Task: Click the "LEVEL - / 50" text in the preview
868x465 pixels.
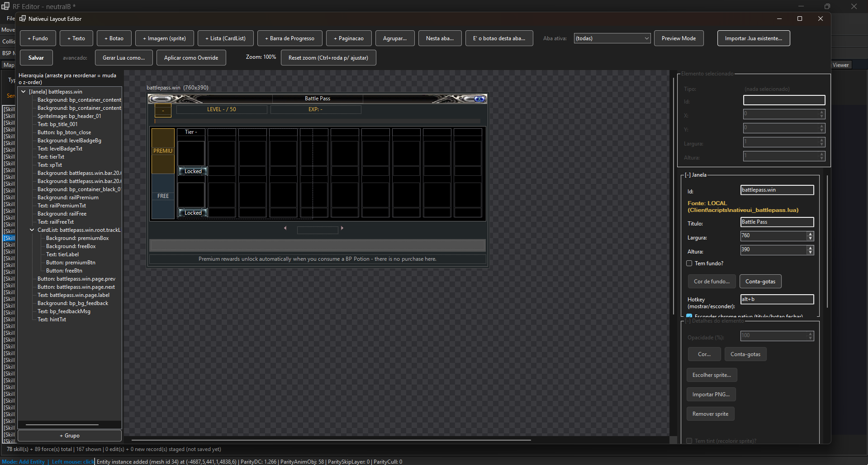Action: [222, 109]
